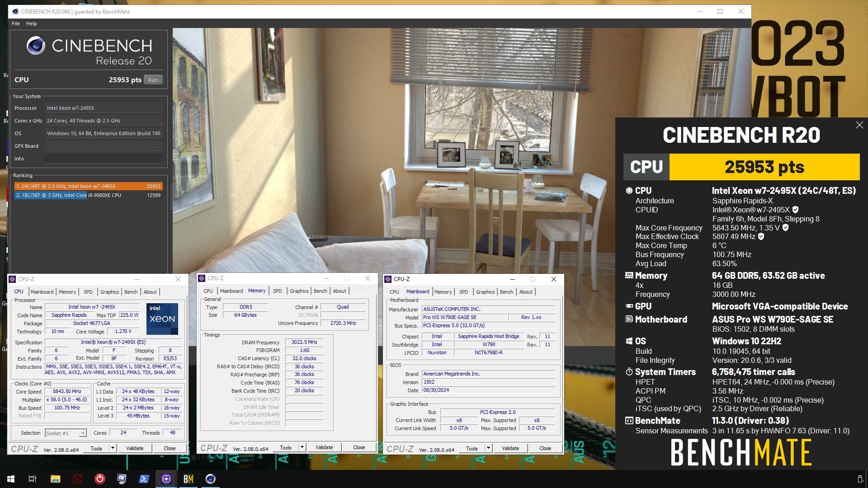Open the About tab in the CPU-Z CPU window
The image size is (868, 488).
(x=150, y=292)
